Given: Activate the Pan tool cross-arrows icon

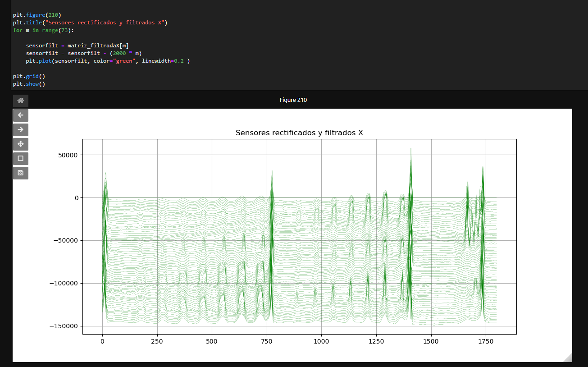Looking at the screenshot, I should tap(20, 144).
